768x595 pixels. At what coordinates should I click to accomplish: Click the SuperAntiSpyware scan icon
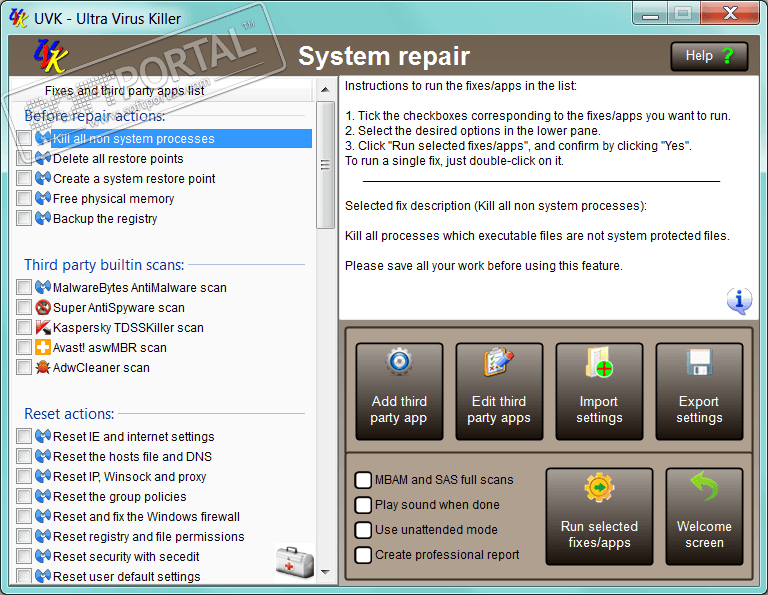click(x=43, y=308)
